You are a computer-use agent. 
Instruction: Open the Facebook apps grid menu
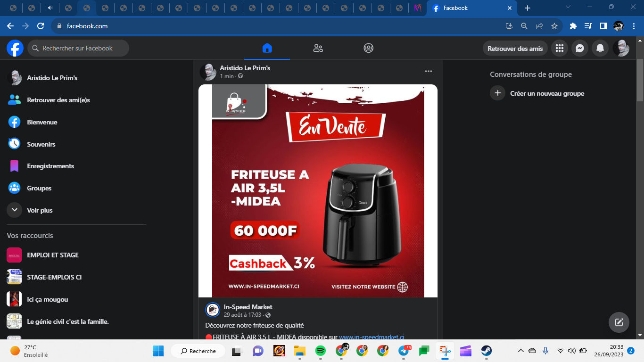click(560, 48)
